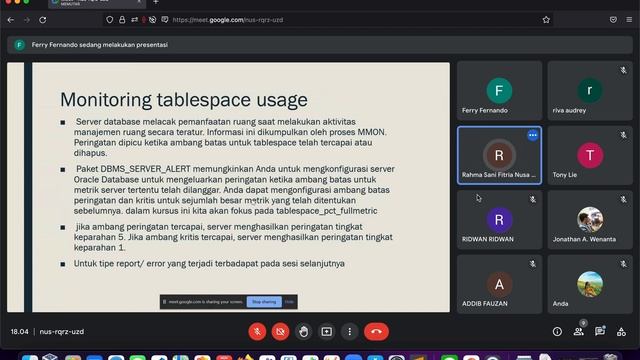Click the blocked camera permission icon in address bar

(x=152, y=20)
